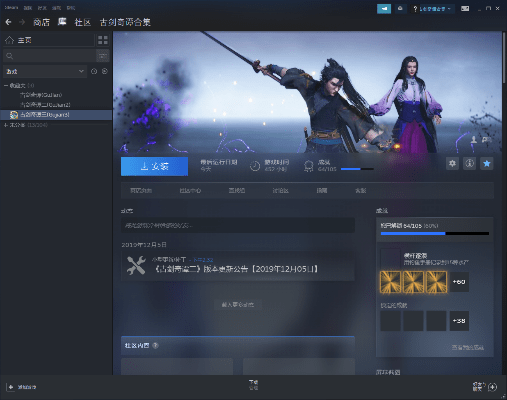The image size is (507, 400).
Task: Go back with the left arrow
Action: pyautogui.click(x=9, y=22)
